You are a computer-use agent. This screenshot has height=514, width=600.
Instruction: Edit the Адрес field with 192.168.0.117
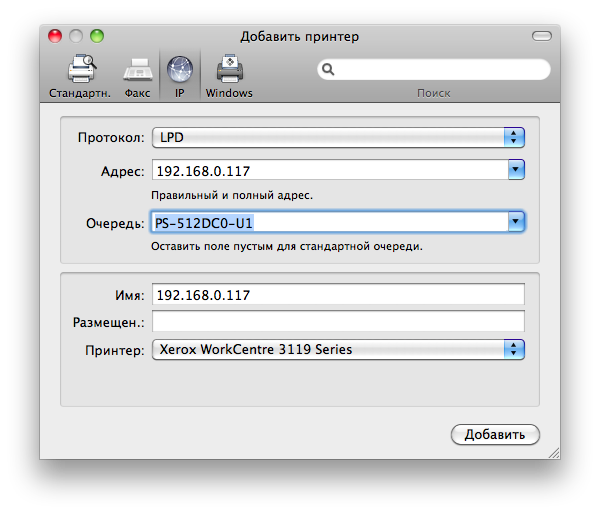pos(330,170)
